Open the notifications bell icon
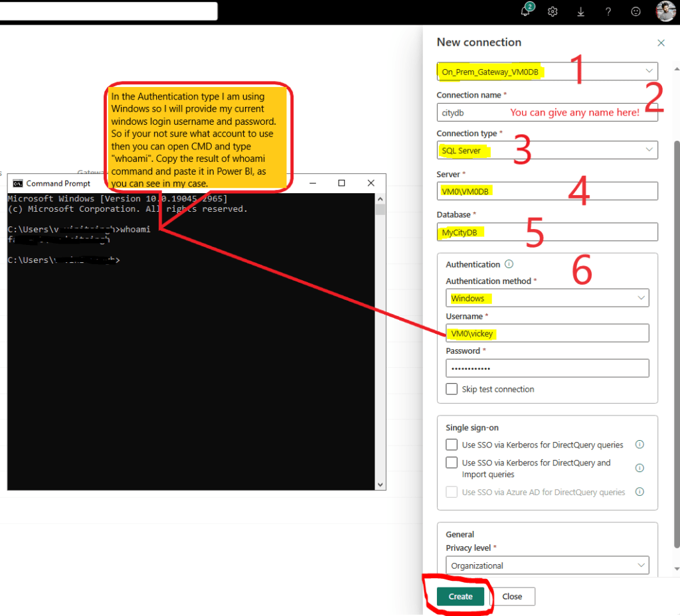This screenshot has height=616, width=680. (526, 11)
